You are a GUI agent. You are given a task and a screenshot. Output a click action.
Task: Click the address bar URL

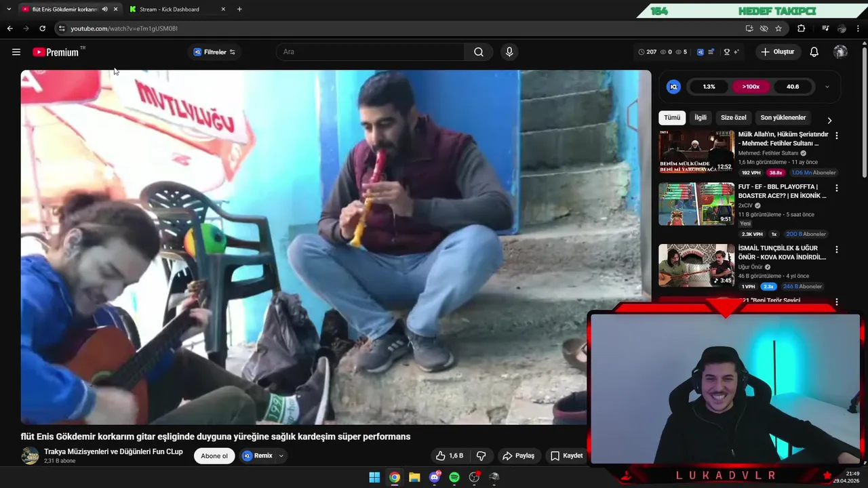(124, 28)
